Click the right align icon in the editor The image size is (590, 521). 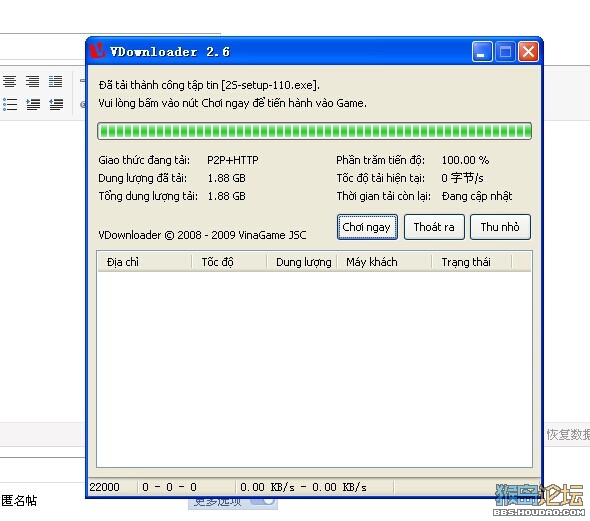[33, 81]
